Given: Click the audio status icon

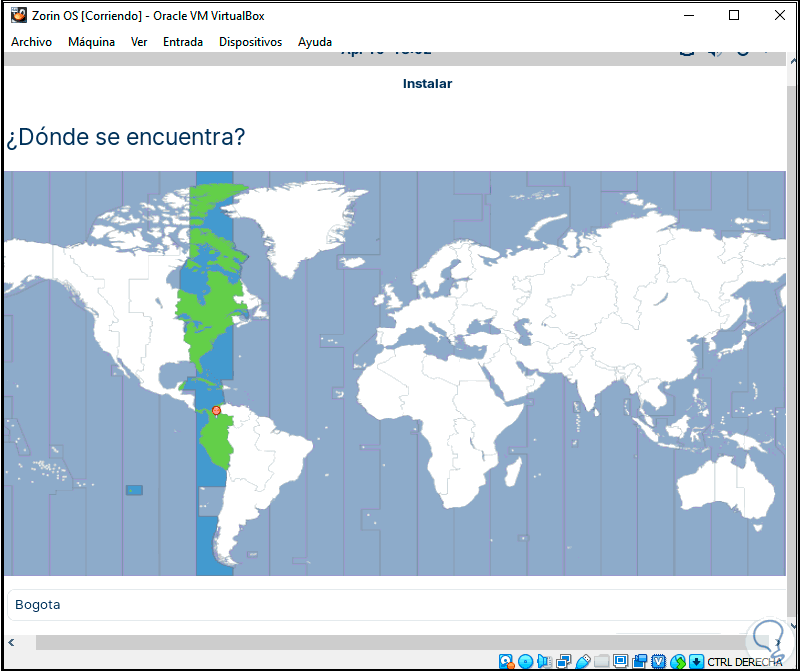Looking at the screenshot, I should tap(544, 661).
